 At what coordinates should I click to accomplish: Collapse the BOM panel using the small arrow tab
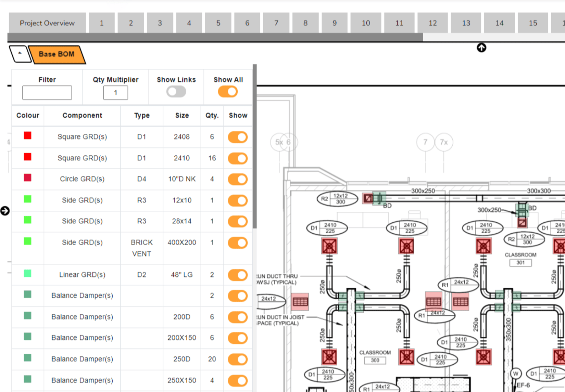20,54
